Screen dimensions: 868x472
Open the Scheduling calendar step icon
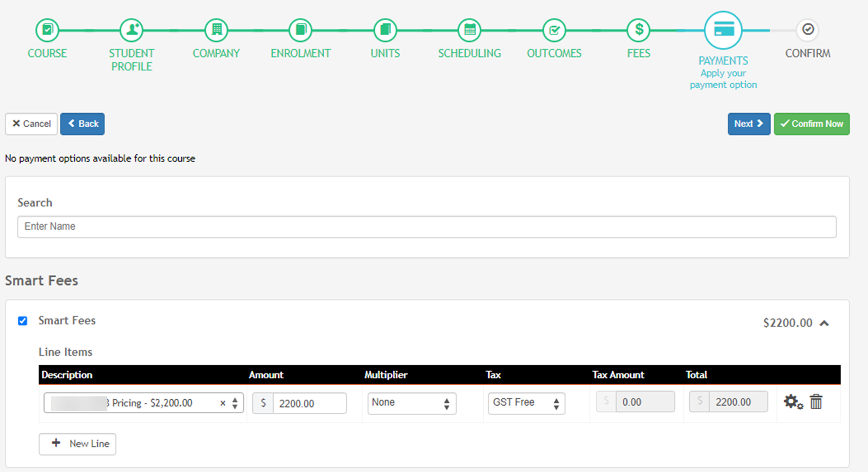pyautogui.click(x=470, y=29)
